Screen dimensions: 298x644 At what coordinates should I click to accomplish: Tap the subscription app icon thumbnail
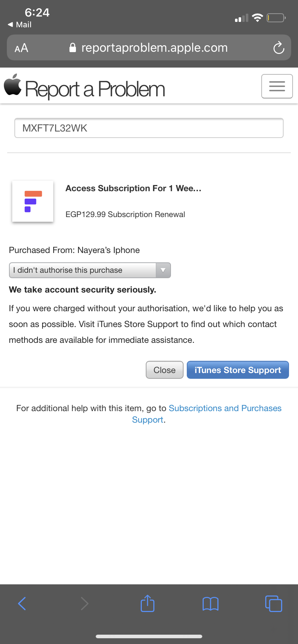33,201
